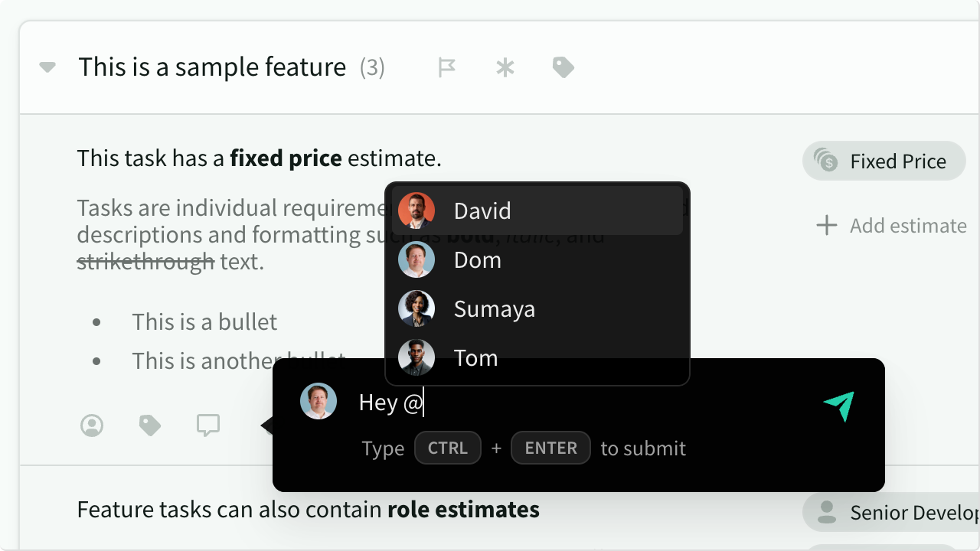Click the tag icon below the task
The width and height of the screenshot is (980, 551).
point(150,425)
